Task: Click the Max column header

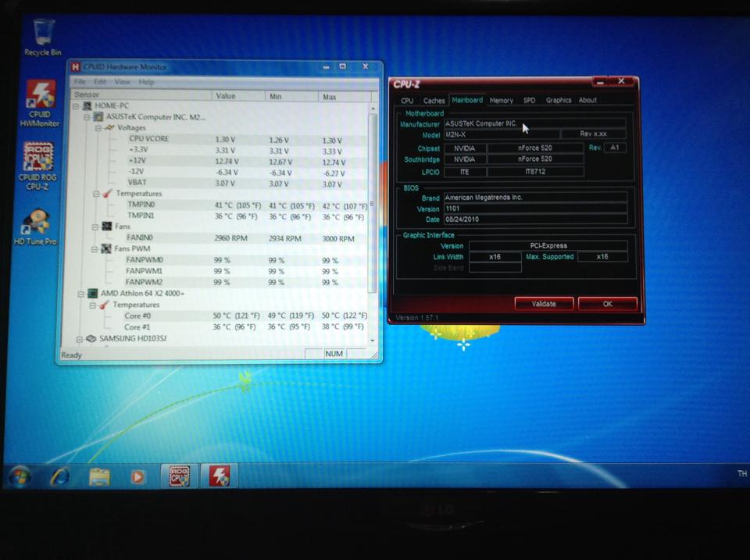Action: tap(345, 97)
